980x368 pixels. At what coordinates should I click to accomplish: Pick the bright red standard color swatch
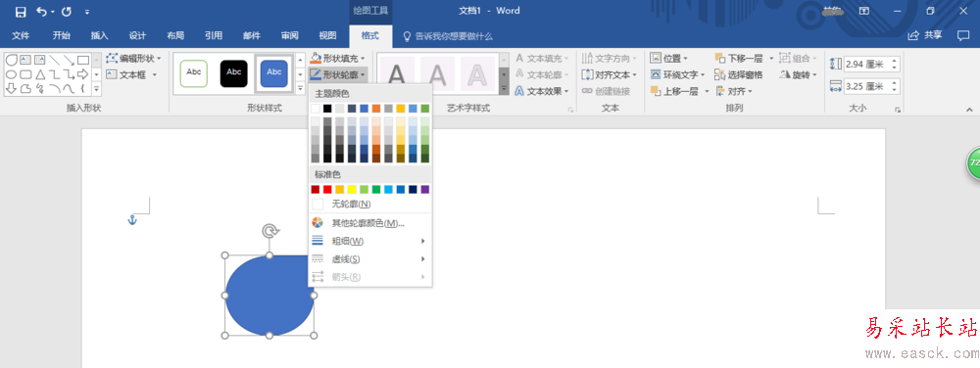pyautogui.click(x=327, y=189)
